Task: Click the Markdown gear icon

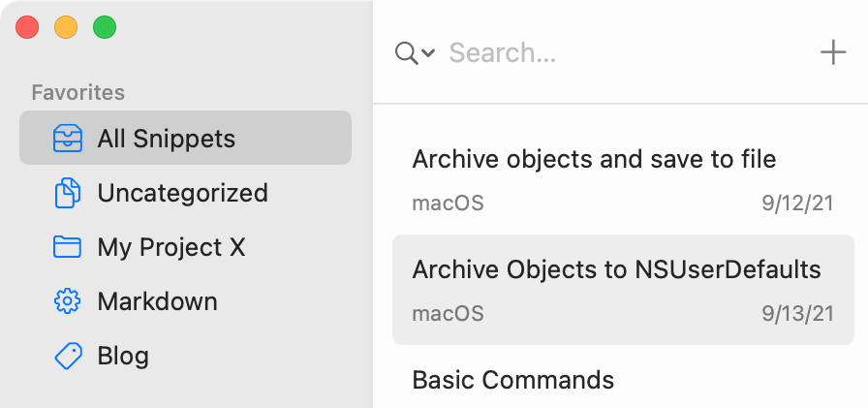Action: click(x=68, y=301)
